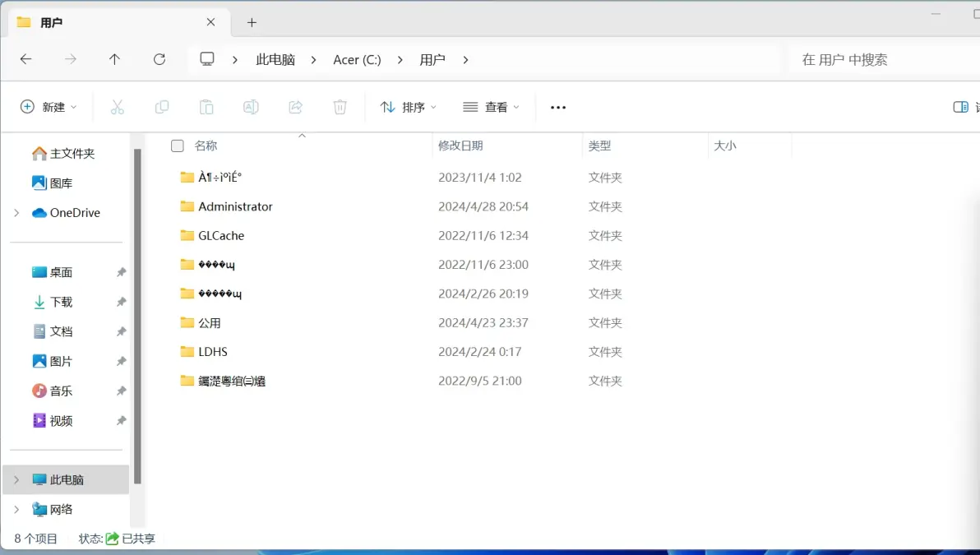Click the Paste clipboard icon
Screen dimensions: 980x555
click(x=206, y=108)
